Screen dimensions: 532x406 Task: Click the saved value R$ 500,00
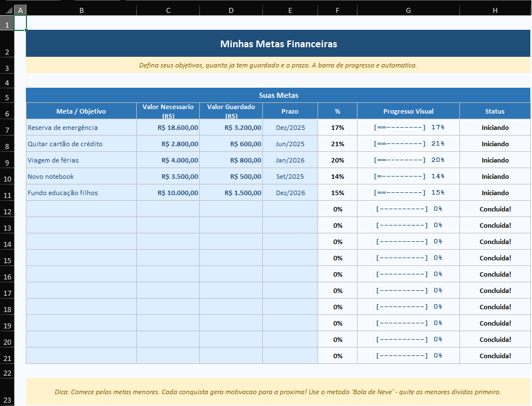click(231, 176)
